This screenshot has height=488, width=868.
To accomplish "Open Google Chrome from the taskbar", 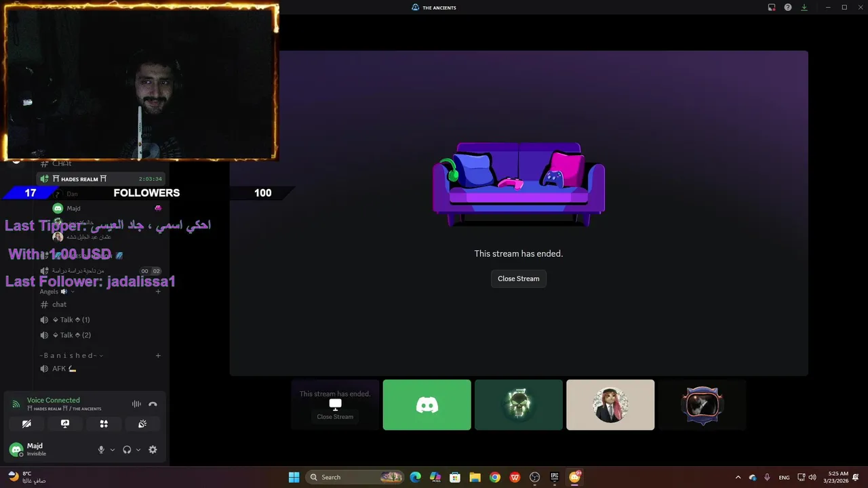I will (495, 477).
